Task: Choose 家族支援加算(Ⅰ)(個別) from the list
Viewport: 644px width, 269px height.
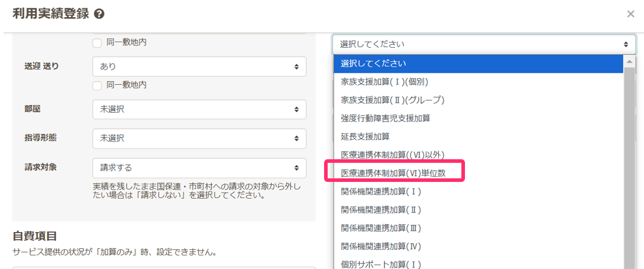Action: [x=384, y=82]
